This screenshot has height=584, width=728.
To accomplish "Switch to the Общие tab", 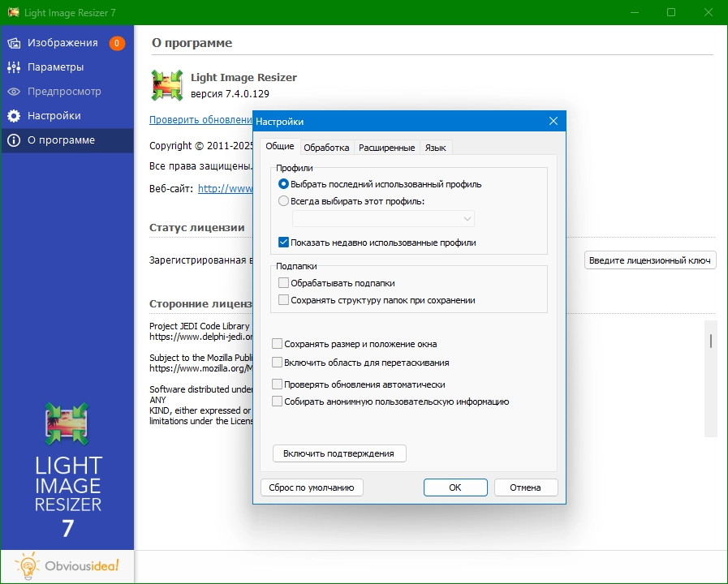I will 280,146.
